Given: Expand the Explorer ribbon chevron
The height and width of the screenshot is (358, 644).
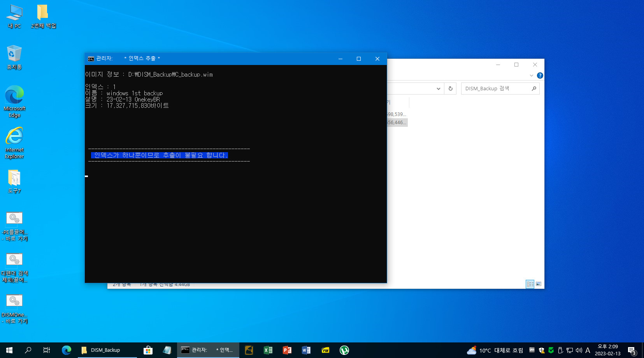Looking at the screenshot, I should 532,75.
